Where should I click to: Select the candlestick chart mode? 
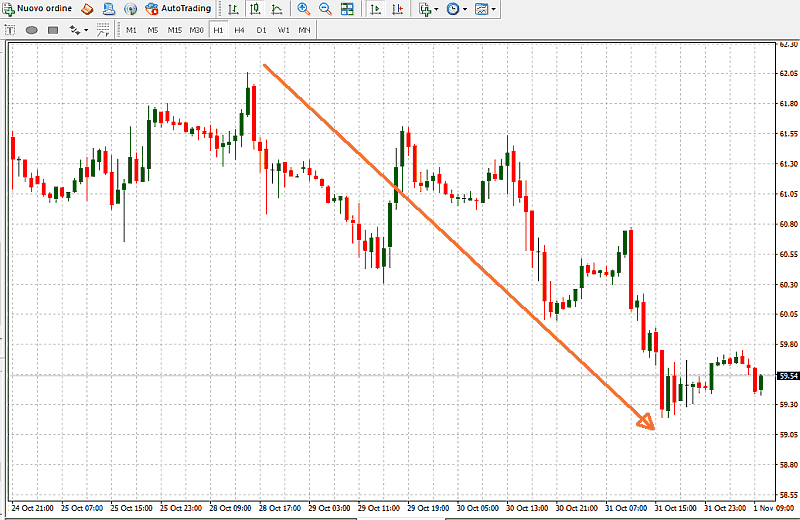coord(254,9)
